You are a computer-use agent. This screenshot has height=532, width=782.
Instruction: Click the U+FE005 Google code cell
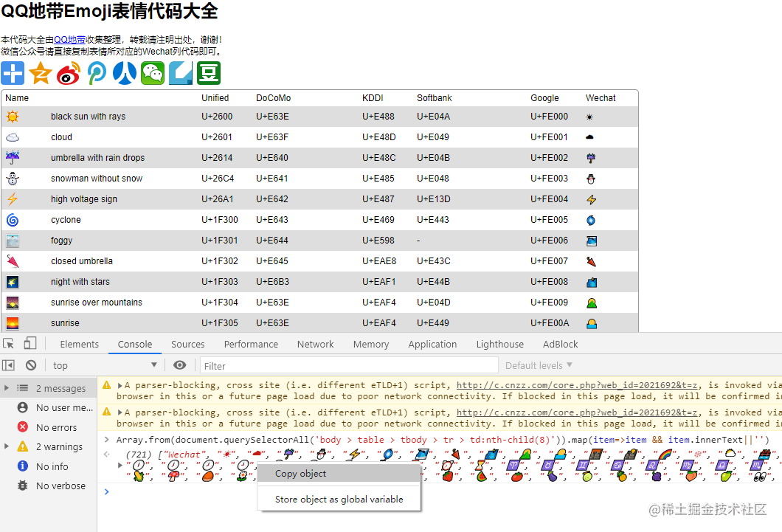pyautogui.click(x=549, y=220)
